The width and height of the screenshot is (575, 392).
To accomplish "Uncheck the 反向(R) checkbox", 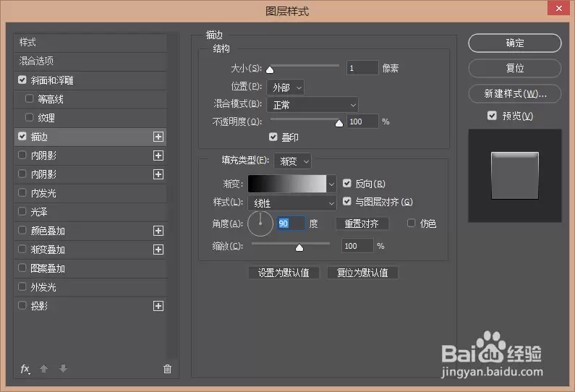I will (347, 184).
